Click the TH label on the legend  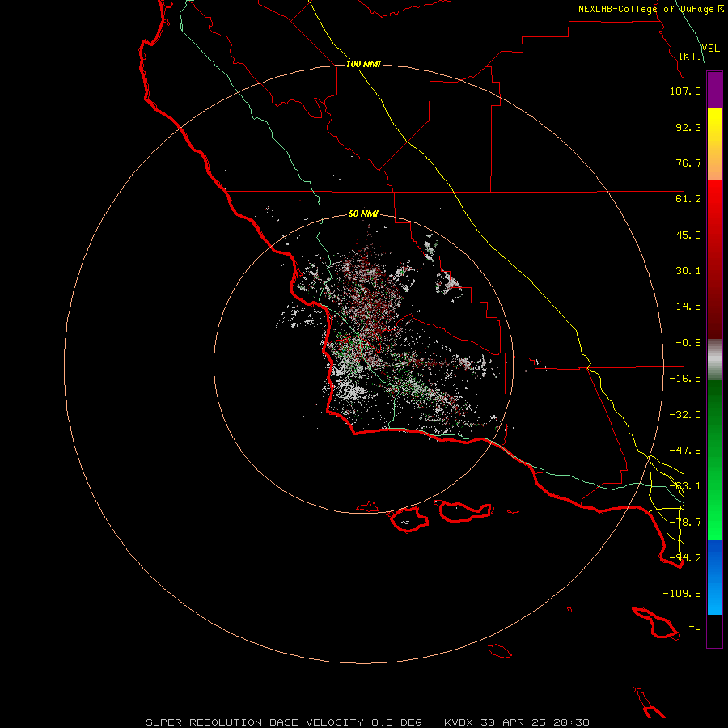pyautogui.click(x=695, y=630)
